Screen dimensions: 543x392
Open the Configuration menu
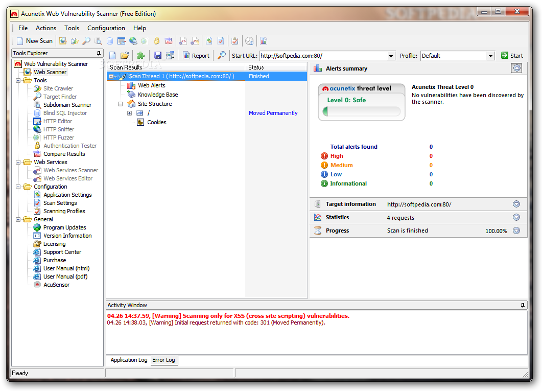[106, 28]
